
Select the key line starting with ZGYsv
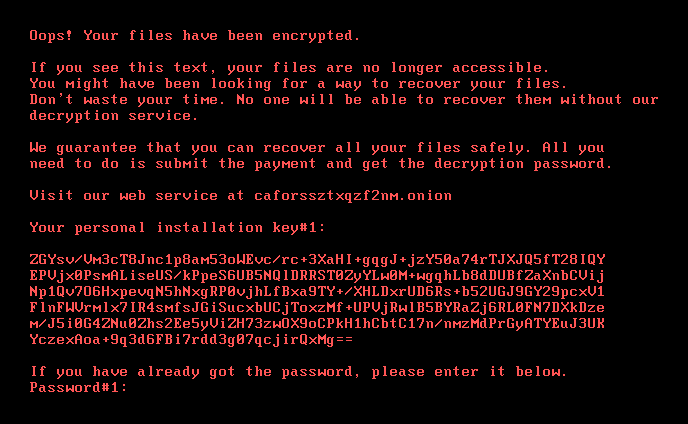point(317,259)
